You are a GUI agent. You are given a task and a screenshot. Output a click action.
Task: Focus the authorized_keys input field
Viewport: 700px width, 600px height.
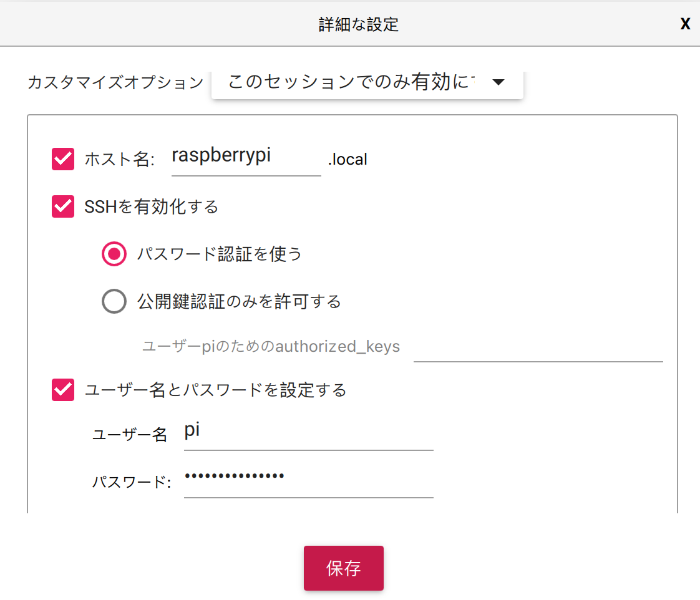pyautogui.click(x=538, y=348)
